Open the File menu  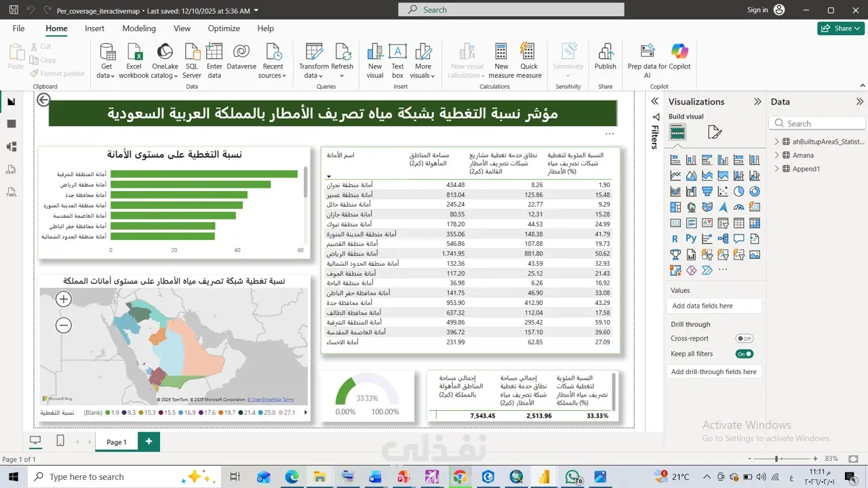(18, 28)
